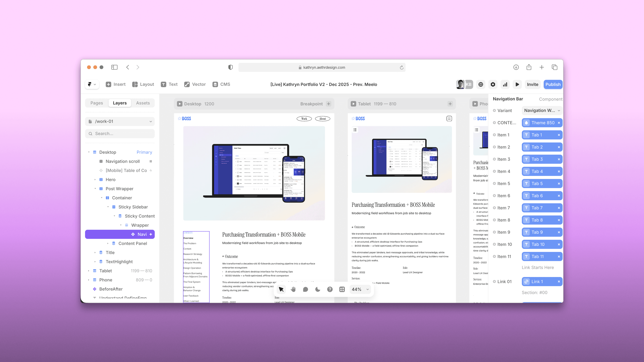Open the /work-01 page selector
644x362 pixels.
(x=120, y=121)
